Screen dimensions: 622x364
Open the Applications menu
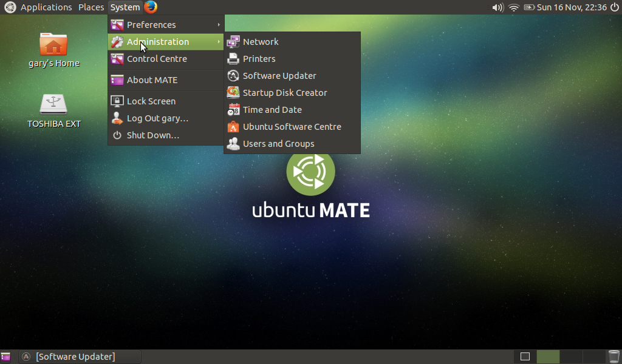pyautogui.click(x=46, y=7)
